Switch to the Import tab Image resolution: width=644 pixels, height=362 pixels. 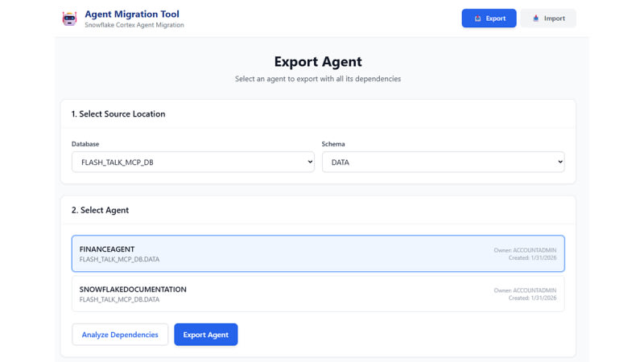coord(547,18)
